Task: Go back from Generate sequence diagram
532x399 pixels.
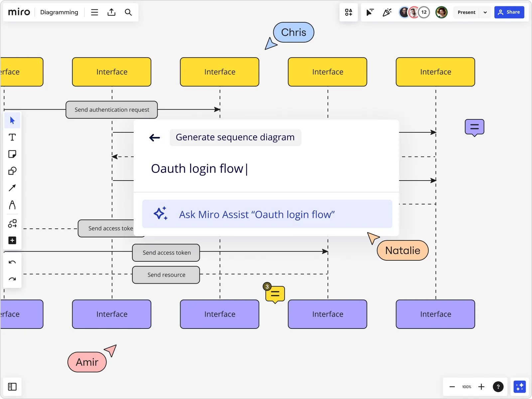Action: pos(154,138)
